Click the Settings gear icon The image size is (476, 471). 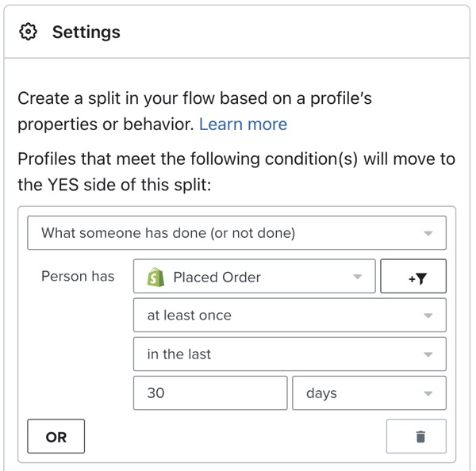tap(29, 33)
